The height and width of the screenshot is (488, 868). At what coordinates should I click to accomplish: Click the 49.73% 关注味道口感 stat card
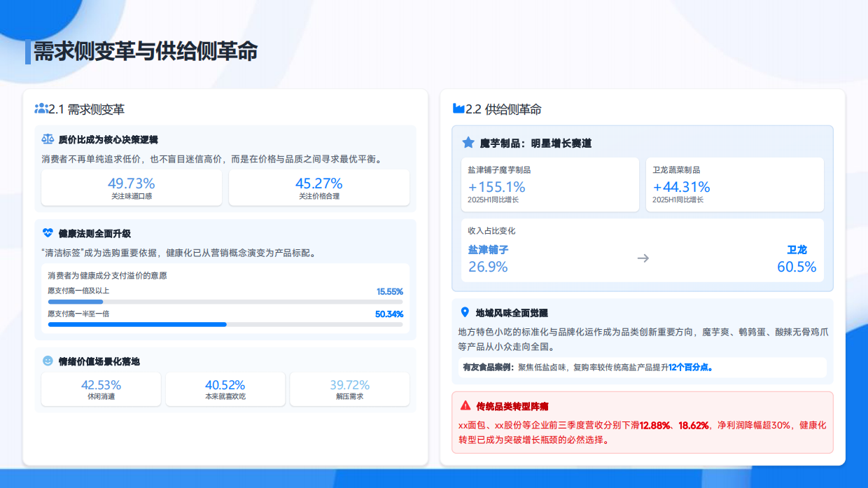tap(132, 188)
